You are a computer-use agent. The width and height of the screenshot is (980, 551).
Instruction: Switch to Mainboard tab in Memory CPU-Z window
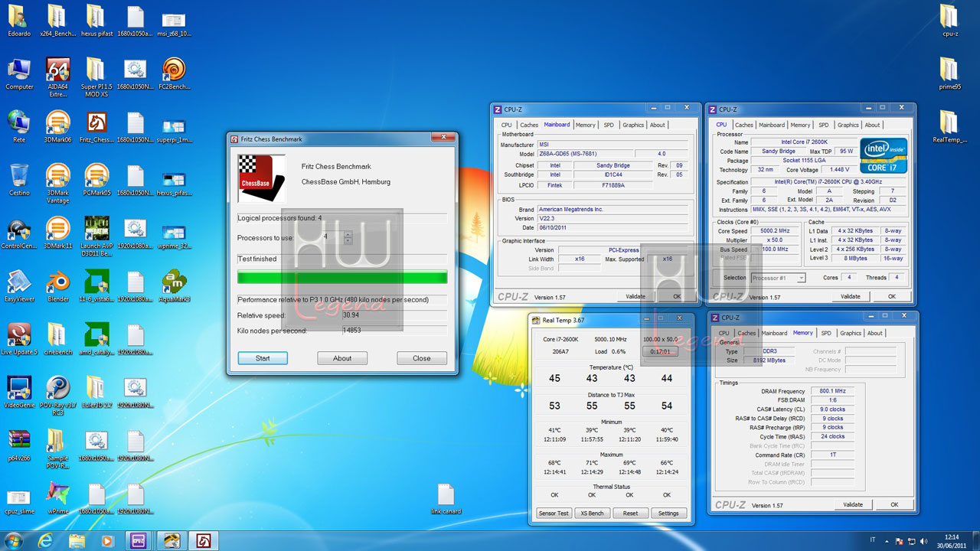point(774,333)
